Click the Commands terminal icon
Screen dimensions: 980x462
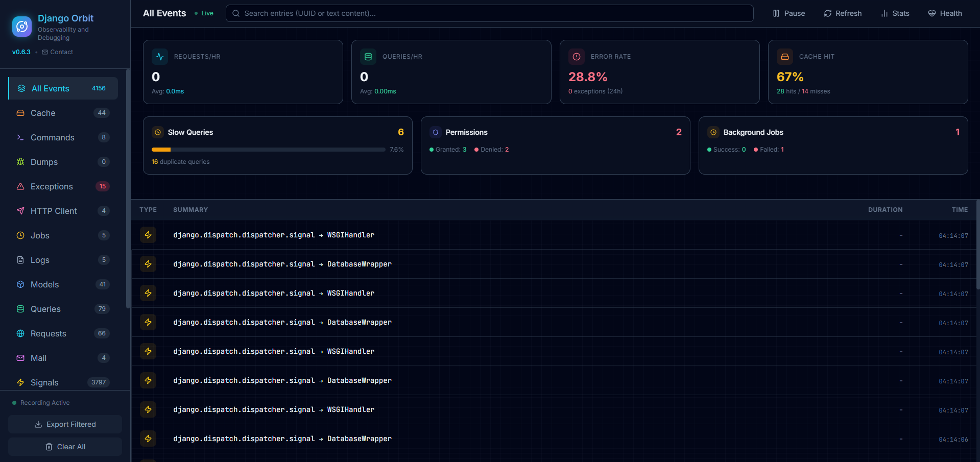point(20,137)
